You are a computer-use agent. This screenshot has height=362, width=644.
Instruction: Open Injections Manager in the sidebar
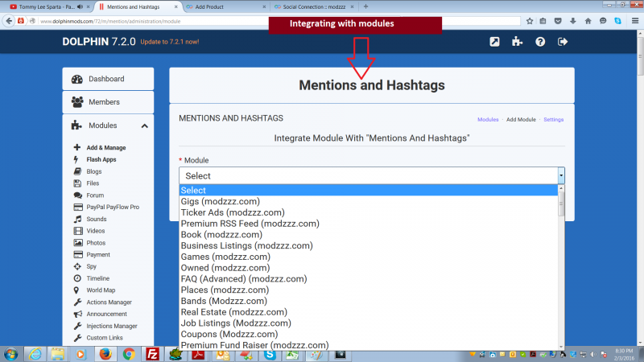click(112, 327)
